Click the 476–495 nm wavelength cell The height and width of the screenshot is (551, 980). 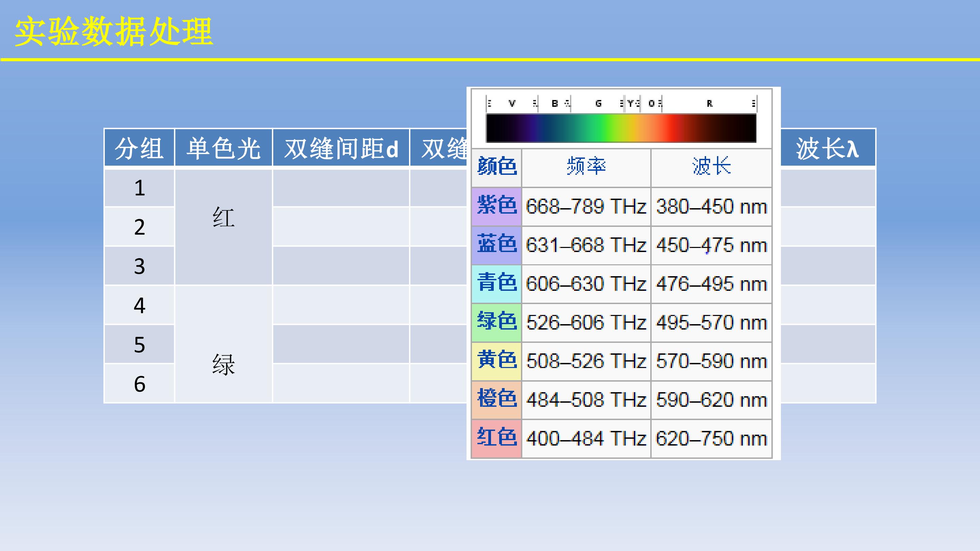(x=712, y=284)
